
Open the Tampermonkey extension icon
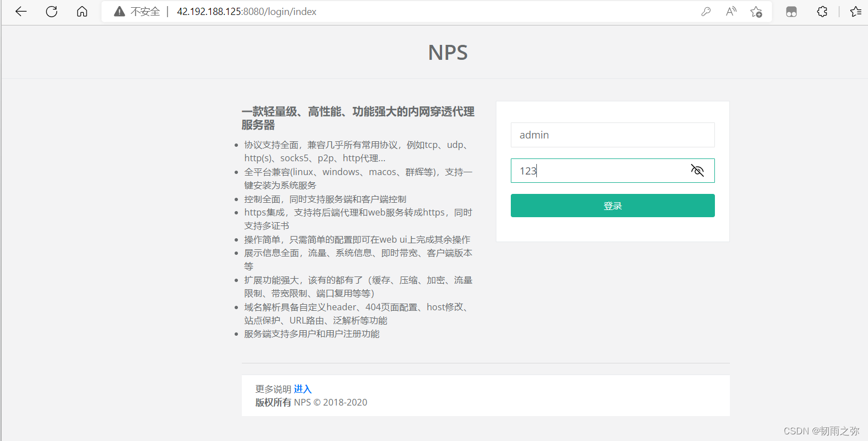coord(791,12)
